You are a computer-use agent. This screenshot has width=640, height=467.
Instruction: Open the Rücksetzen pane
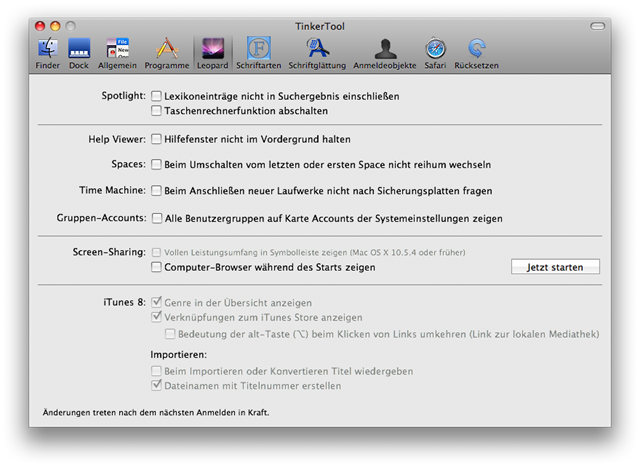[x=476, y=53]
